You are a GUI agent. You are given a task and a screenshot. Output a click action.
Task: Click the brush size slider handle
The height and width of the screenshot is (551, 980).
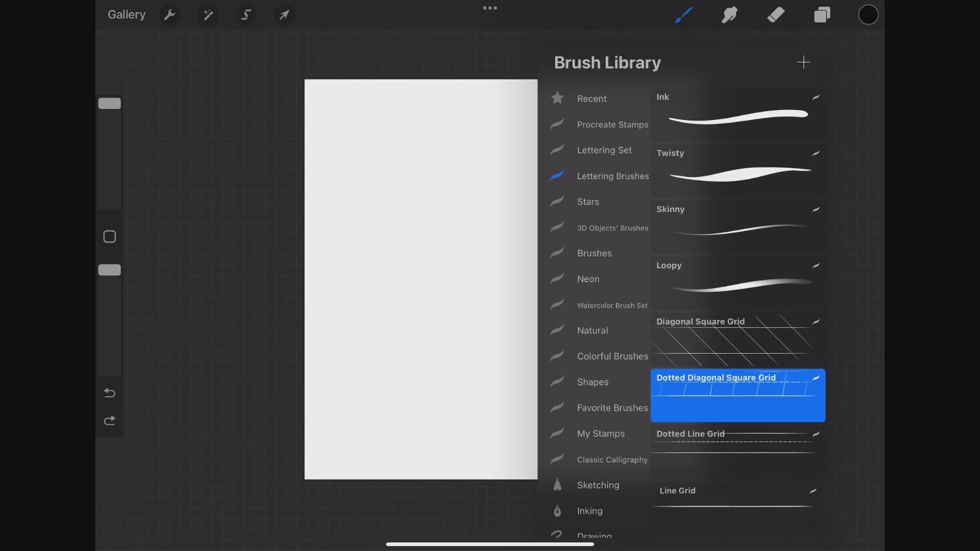coord(109,104)
